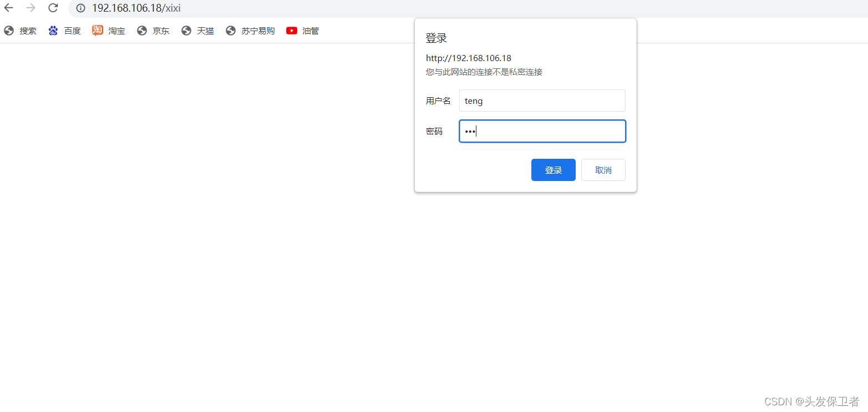This screenshot has height=412, width=868.
Task: Focus the 密码 password field
Action: pos(542,131)
